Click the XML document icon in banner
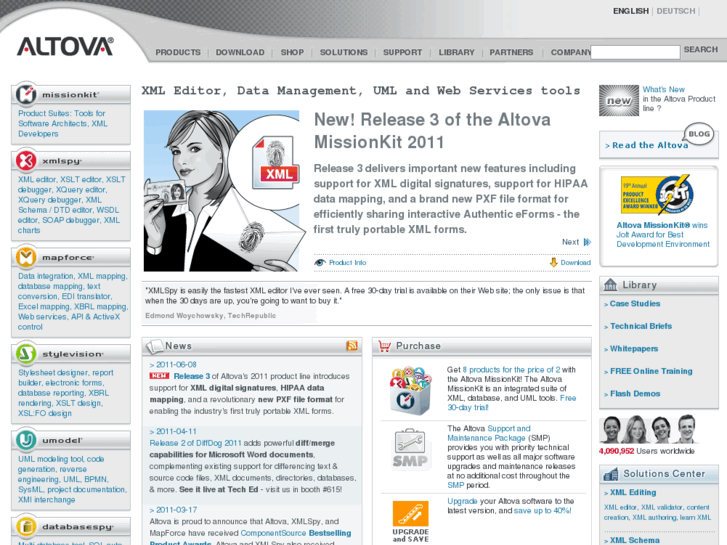Viewport: 727px width, 545px height. click(x=275, y=163)
